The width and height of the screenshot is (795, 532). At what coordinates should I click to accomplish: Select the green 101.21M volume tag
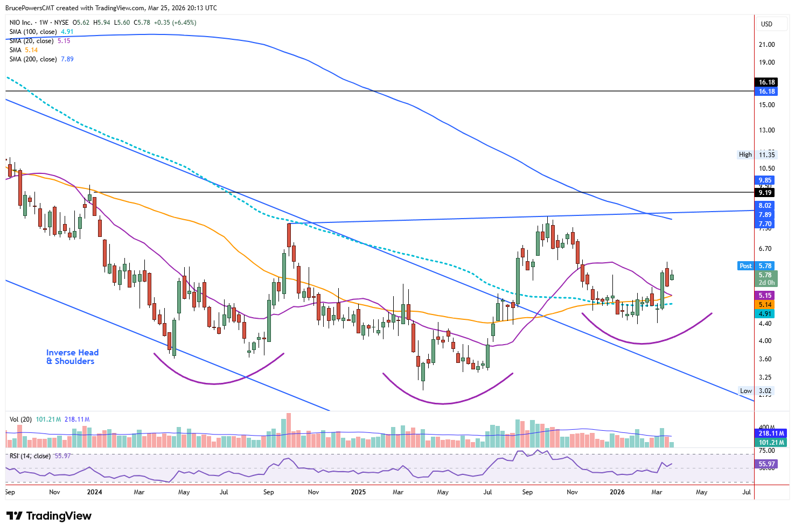(771, 443)
